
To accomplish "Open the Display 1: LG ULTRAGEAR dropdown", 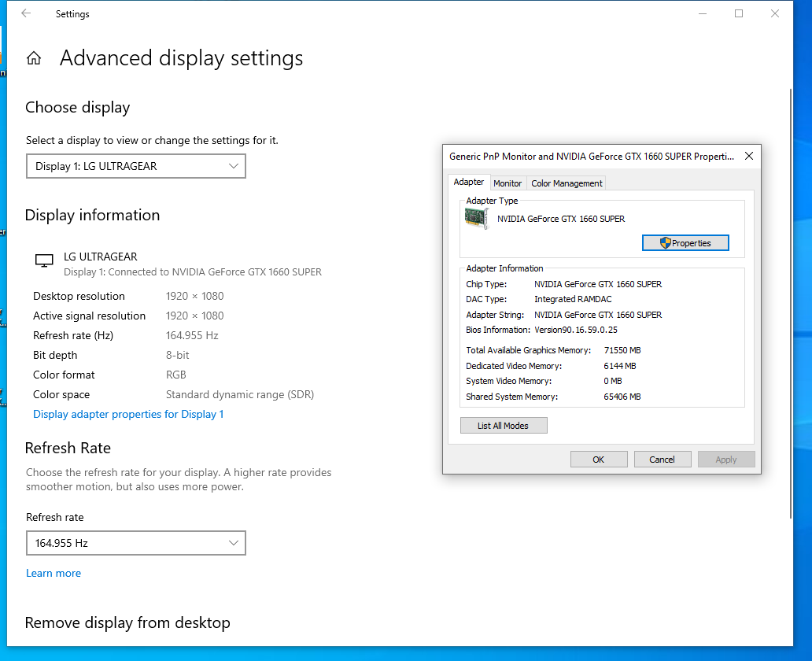I will (x=135, y=166).
